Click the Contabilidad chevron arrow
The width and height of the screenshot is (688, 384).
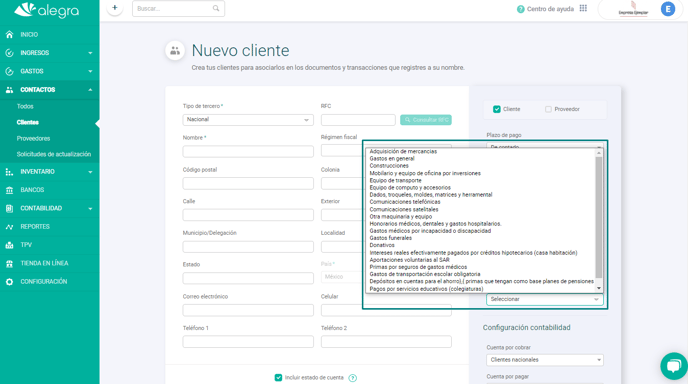click(90, 209)
